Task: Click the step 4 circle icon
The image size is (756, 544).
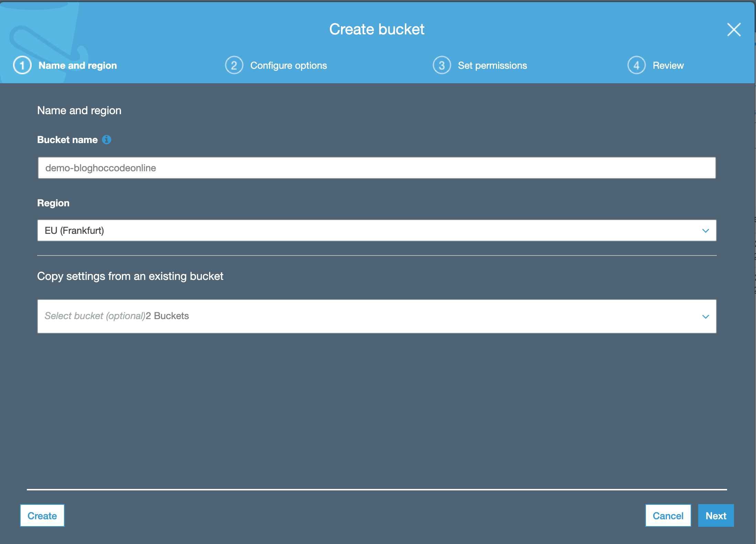Action: [x=637, y=65]
